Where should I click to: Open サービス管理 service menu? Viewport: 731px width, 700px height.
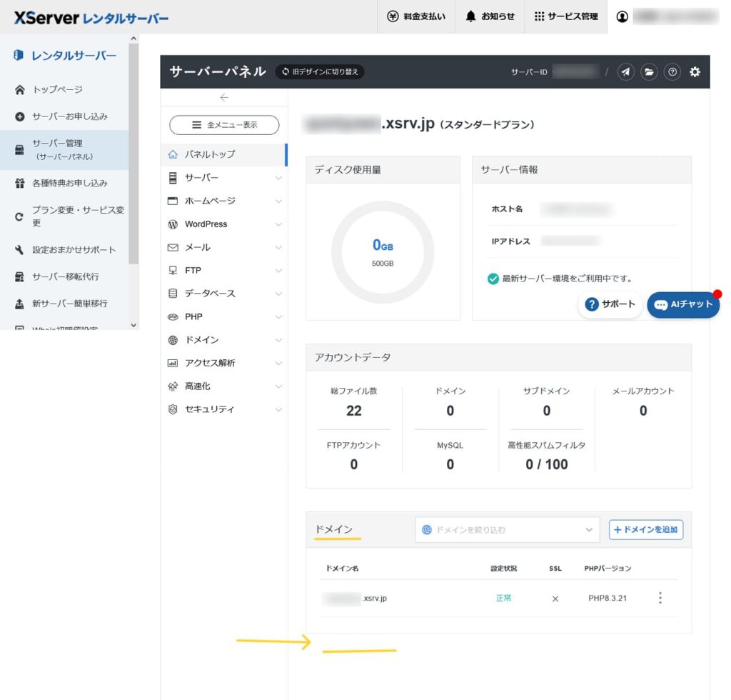click(565, 16)
